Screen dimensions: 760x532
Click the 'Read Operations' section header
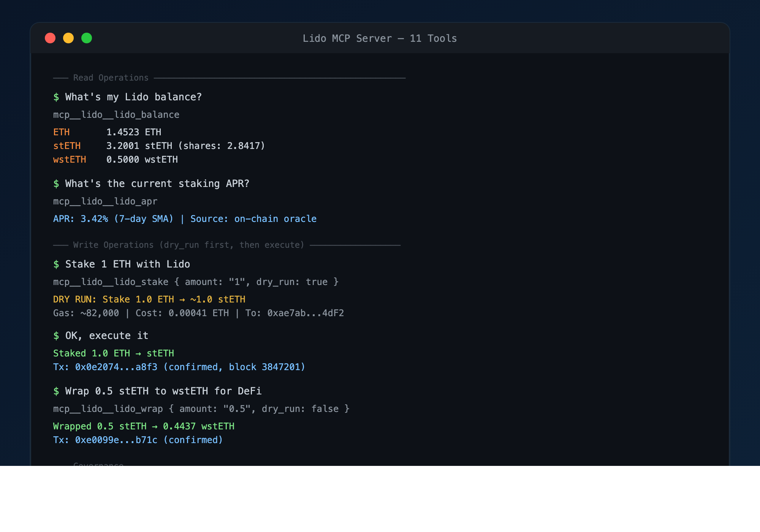coord(111,78)
